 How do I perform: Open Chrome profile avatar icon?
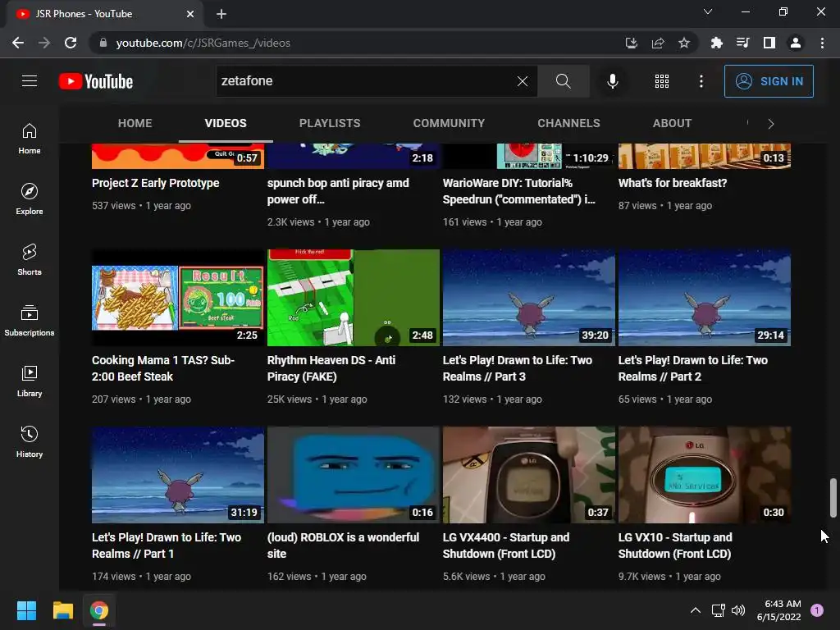[796, 43]
